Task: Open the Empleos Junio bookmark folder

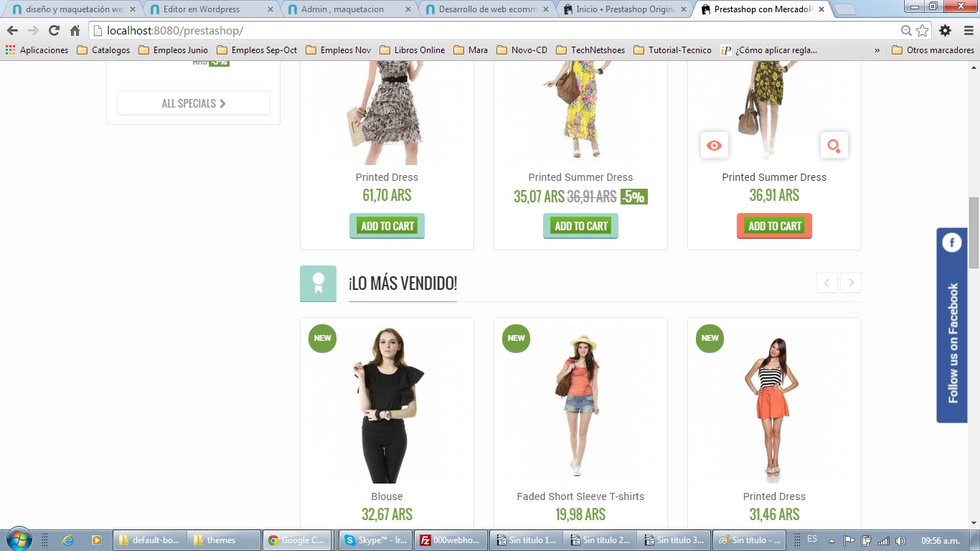Action: (x=173, y=50)
